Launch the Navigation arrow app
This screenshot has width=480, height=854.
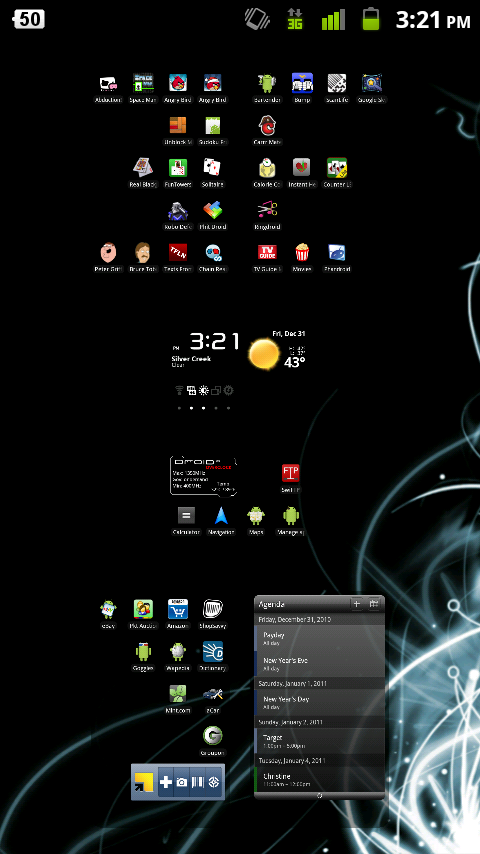point(221,515)
